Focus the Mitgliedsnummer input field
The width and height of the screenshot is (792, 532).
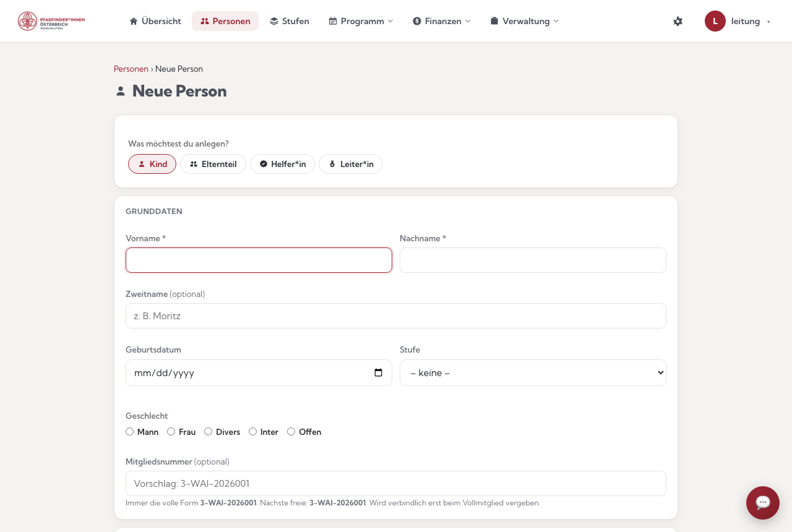coord(396,483)
